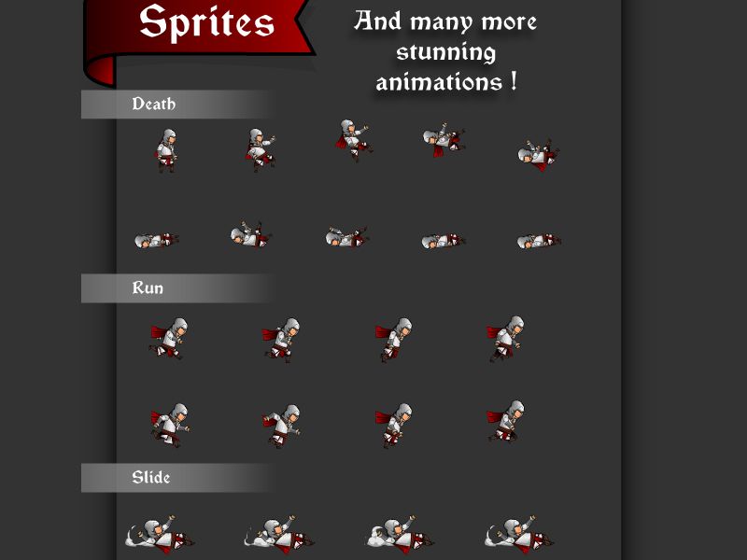This screenshot has width=747, height=560.
Task: Click the second Run sprite in top row
Action: click(281, 340)
